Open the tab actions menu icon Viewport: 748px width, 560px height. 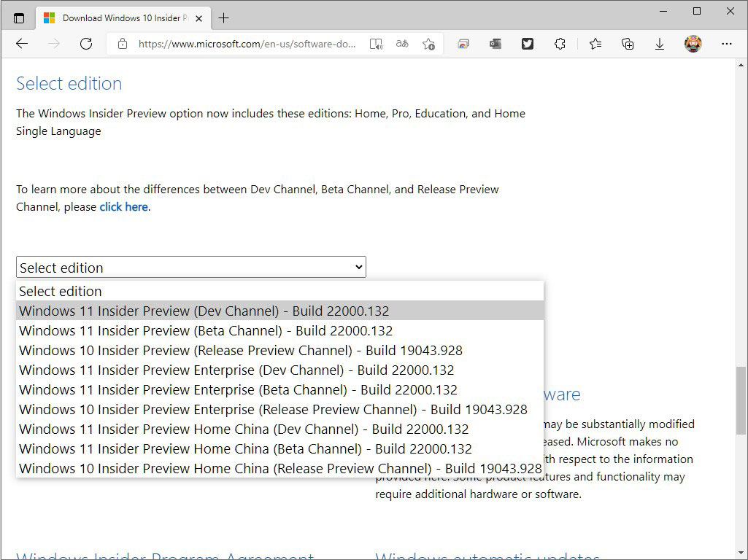(19, 18)
